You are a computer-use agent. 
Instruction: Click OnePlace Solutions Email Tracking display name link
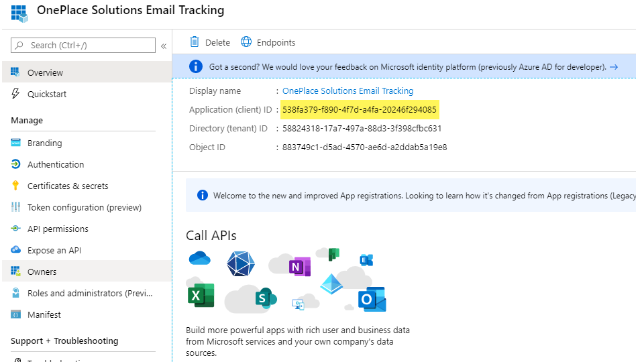click(347, 90)
